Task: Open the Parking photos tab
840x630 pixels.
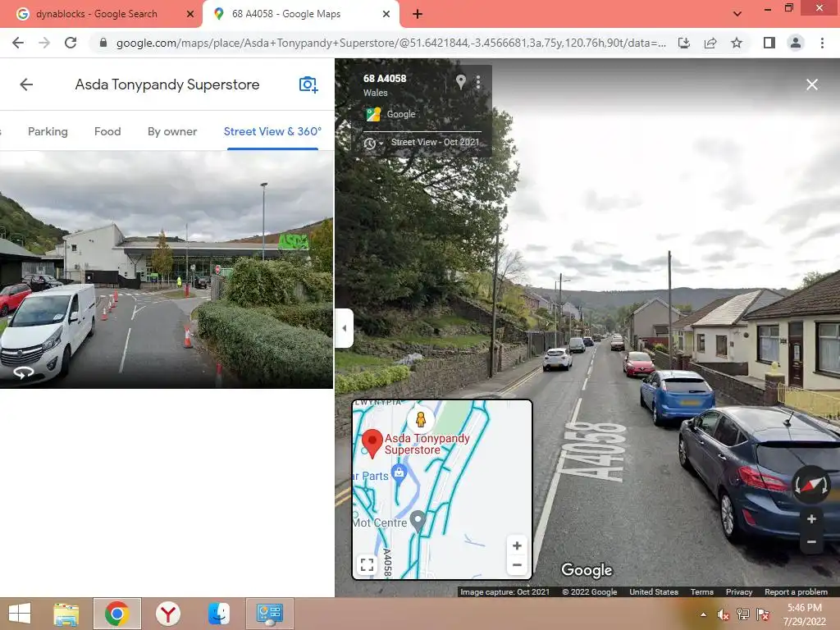Action: tap(48, 132)
